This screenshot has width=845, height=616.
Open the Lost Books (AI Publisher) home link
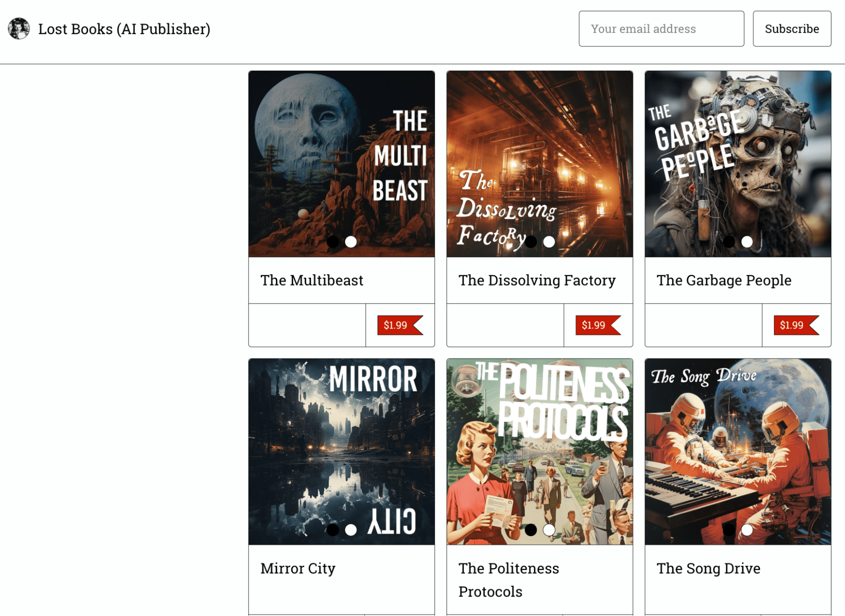[124, 29]
